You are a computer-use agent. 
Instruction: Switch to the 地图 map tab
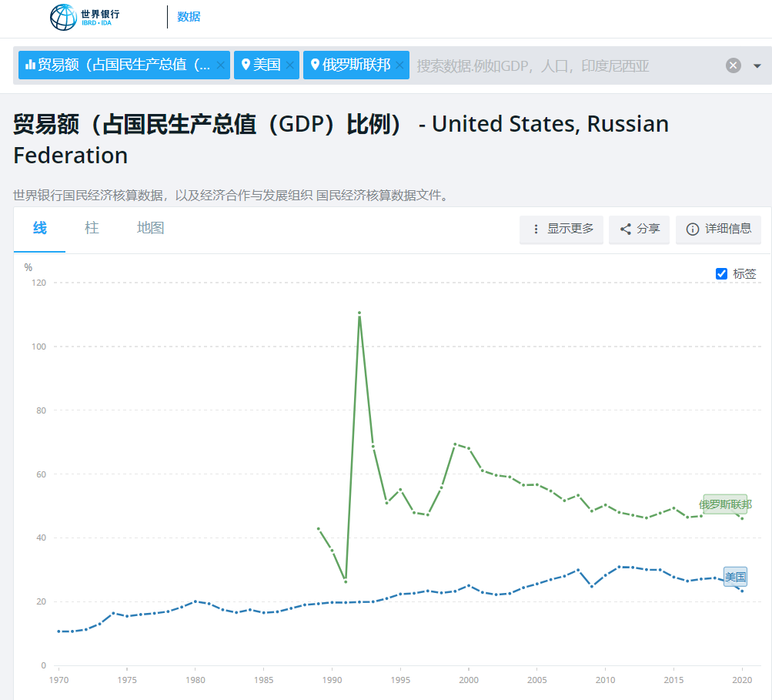click(x=150, y=228)
